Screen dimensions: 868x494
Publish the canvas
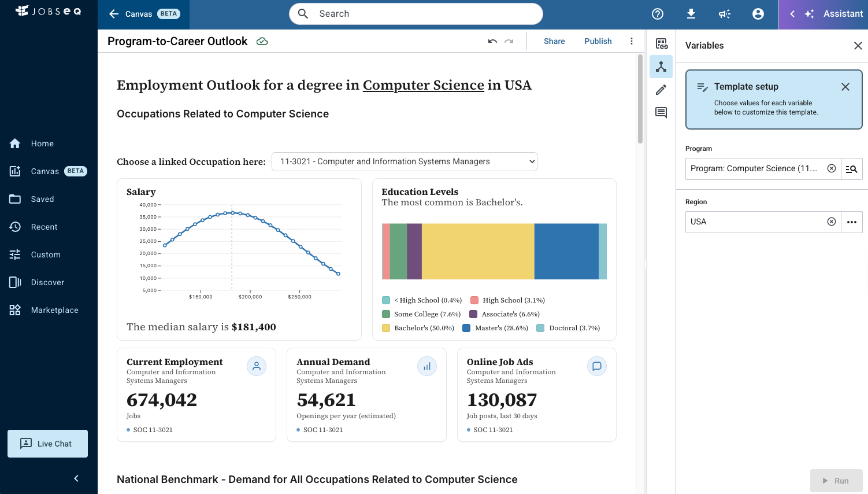(x=598, y=41)
